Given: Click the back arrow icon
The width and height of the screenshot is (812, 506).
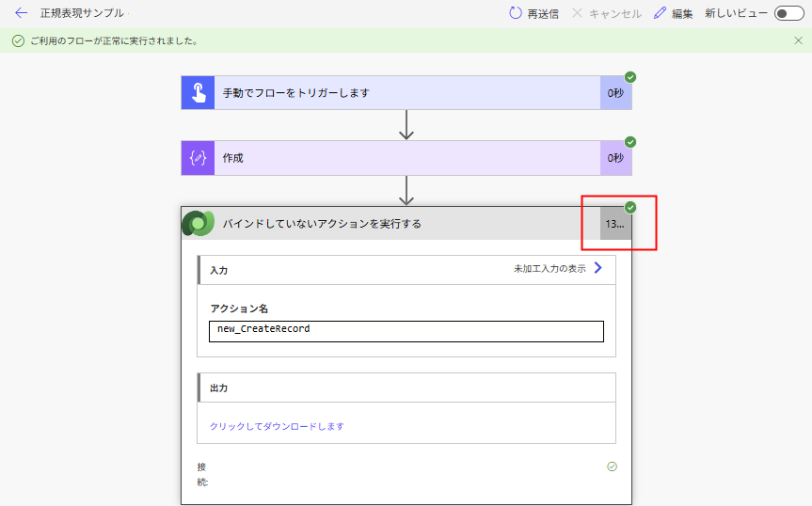Looking at the screenshot, I should click(21, 13).
